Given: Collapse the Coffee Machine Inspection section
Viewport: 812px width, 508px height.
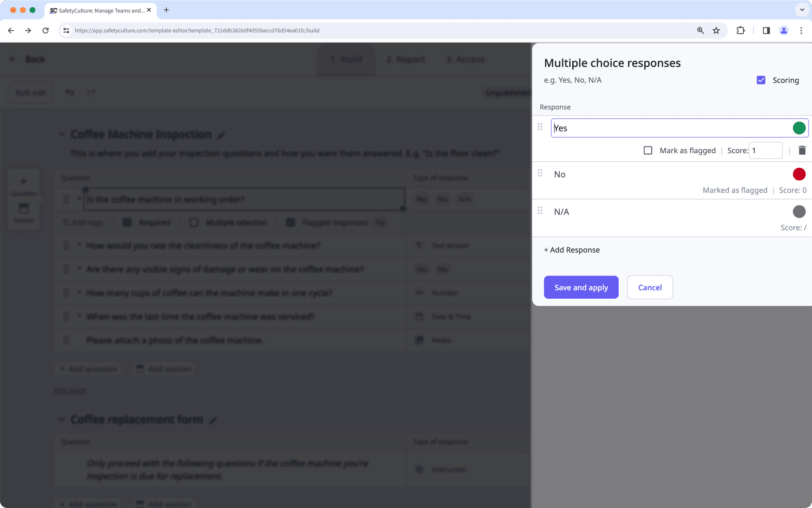Looking at the screenshot, I should [x=62, y=134].
